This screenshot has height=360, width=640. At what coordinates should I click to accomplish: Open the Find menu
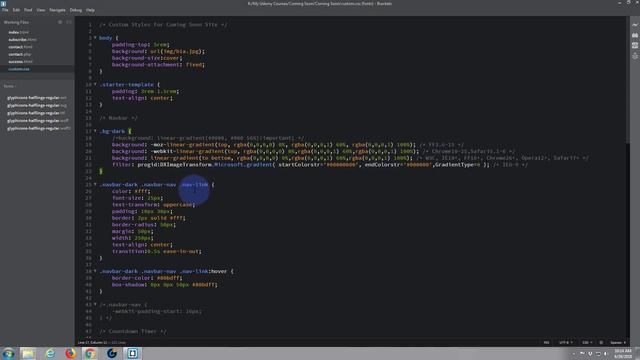28,10
